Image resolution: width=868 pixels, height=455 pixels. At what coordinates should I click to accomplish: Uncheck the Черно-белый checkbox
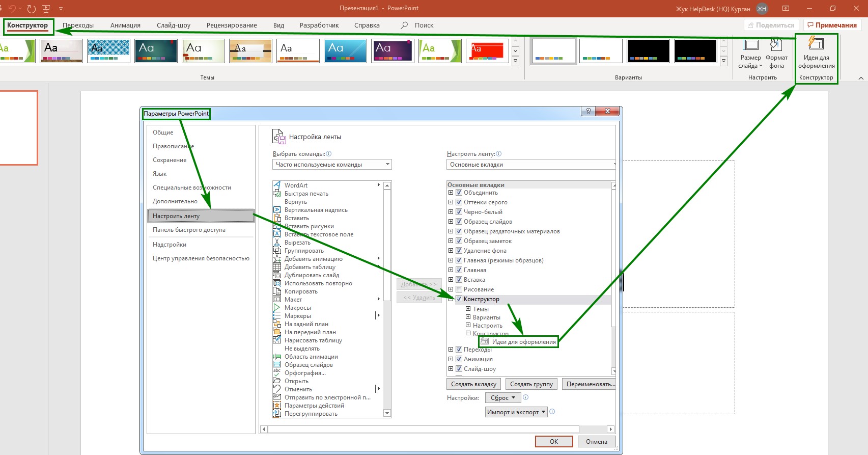point(459,212)
